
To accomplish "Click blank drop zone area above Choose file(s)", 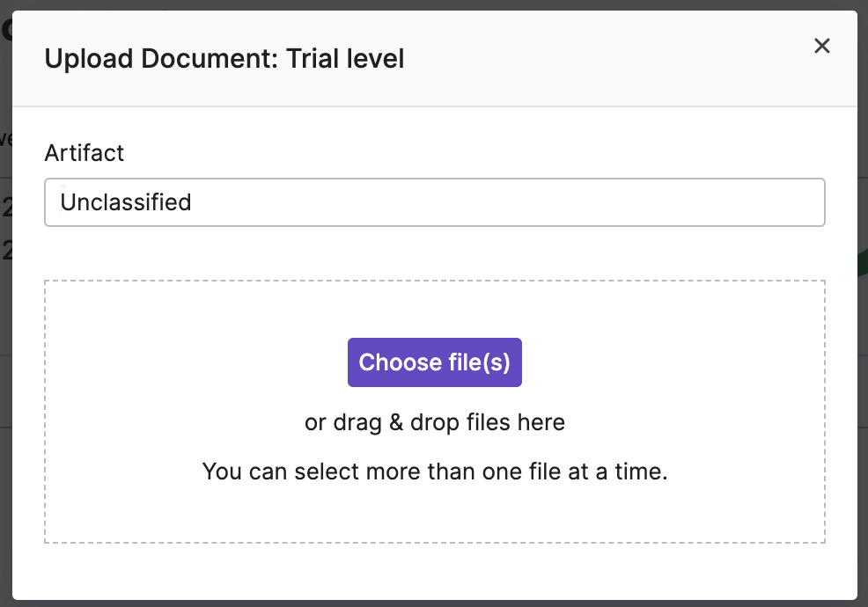I will click(x=435, y=309).
